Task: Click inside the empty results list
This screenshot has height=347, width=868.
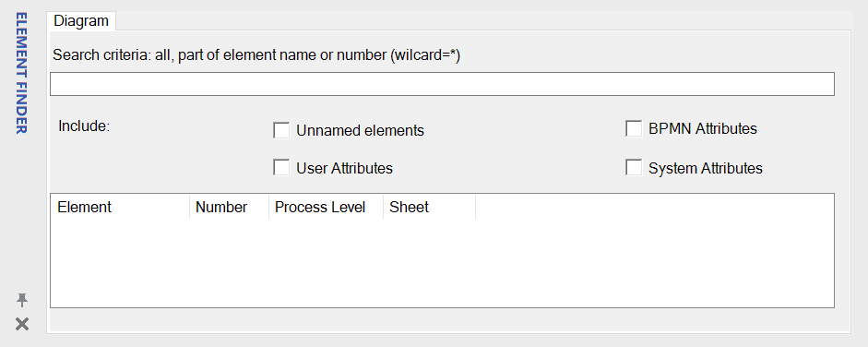Action: pyautogui.click(x=442, y=263)
